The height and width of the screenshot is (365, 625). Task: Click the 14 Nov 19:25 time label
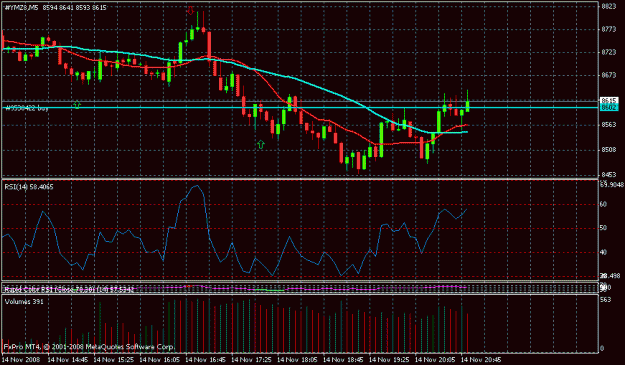pos(389,359)
